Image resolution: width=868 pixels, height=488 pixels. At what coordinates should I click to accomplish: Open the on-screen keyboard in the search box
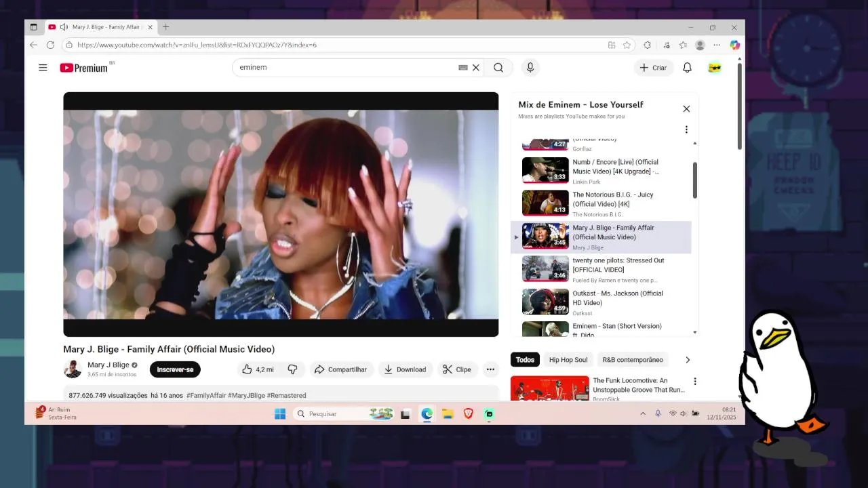pos(463,68)
